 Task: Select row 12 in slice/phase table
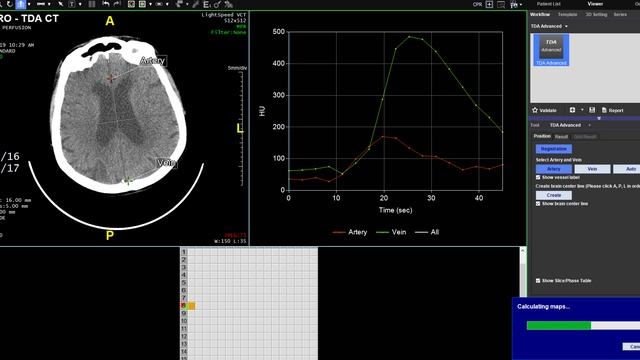coord(184,336)
